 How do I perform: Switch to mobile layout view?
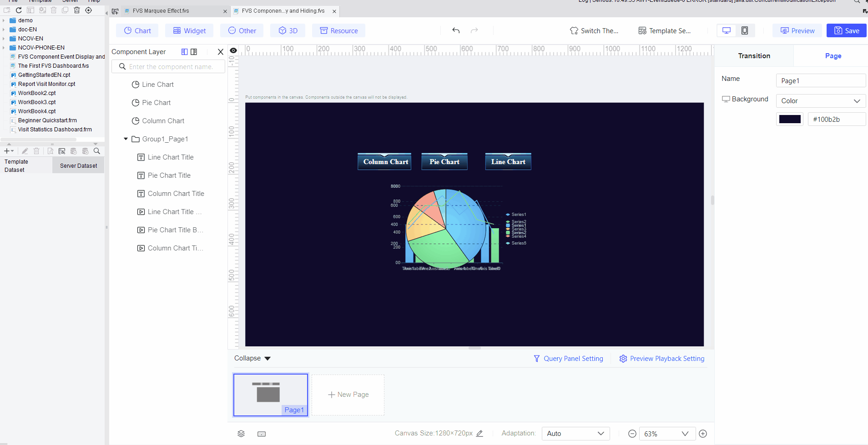[745, 30]
